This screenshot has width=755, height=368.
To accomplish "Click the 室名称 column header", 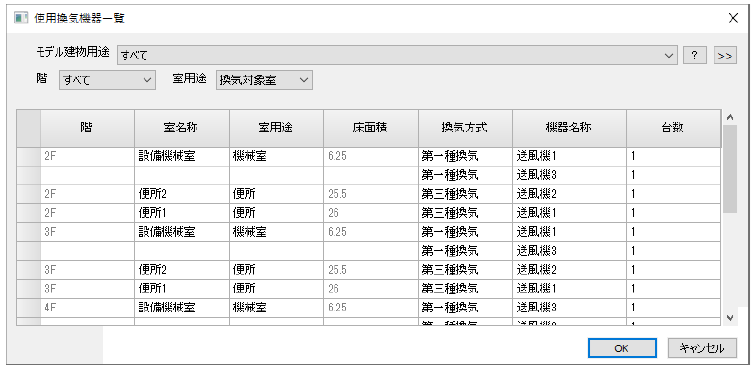I will pyautogui.click(x=182, y=128).
